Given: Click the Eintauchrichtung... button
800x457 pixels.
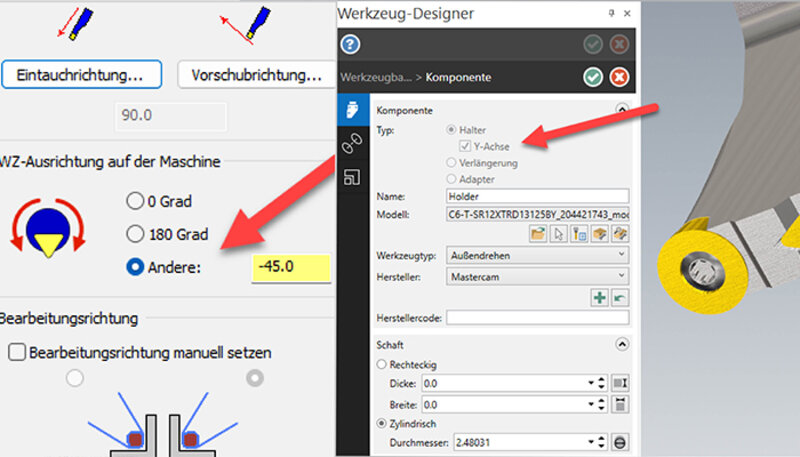Looking at the screenshot, I should tap(86, 74).
